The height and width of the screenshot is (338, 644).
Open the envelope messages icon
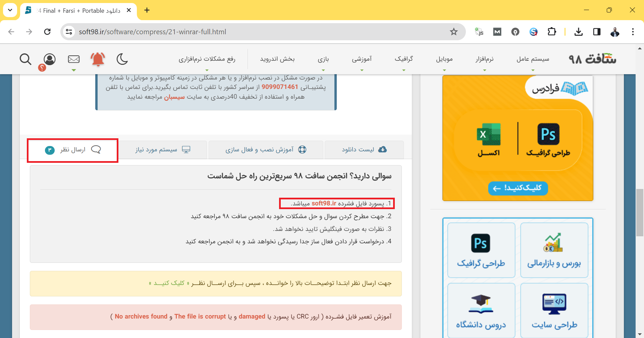tap(74, 59)
